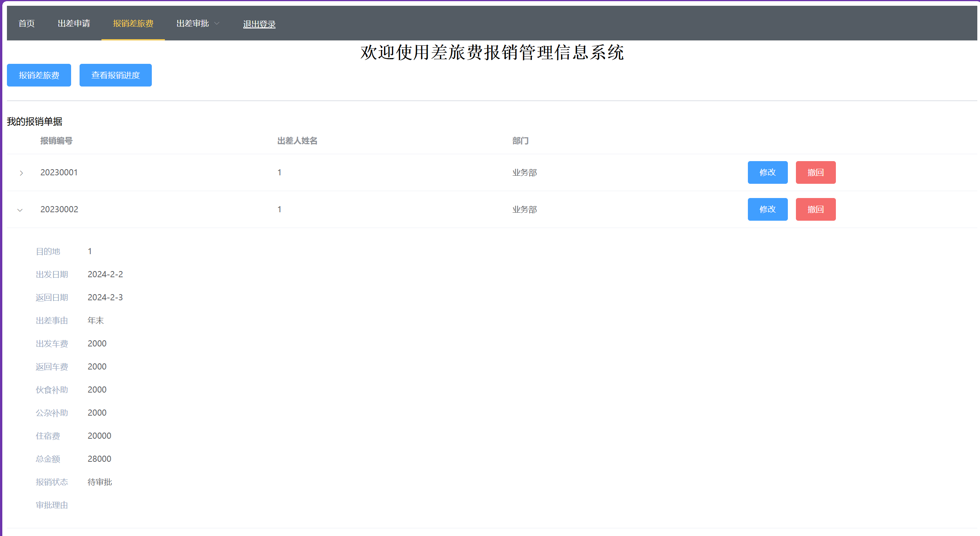This screenshot has height=536, width=980.
Task: Select the 20230002 reimbursement number cell
Action: 59,210
